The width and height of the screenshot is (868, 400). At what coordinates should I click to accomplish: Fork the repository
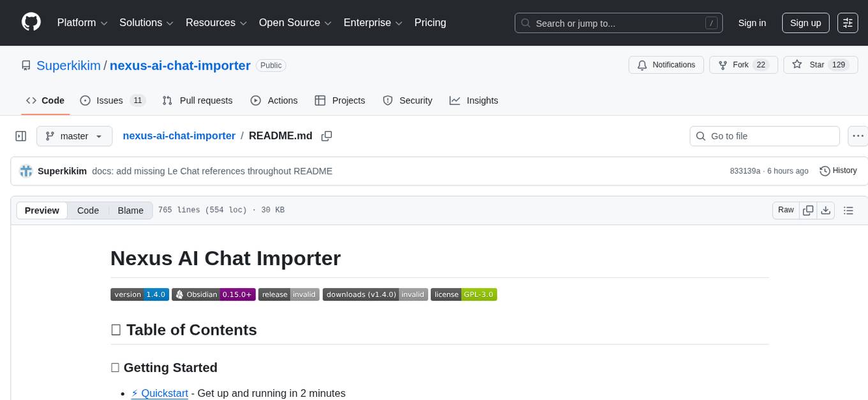click(x=738, y=65)
